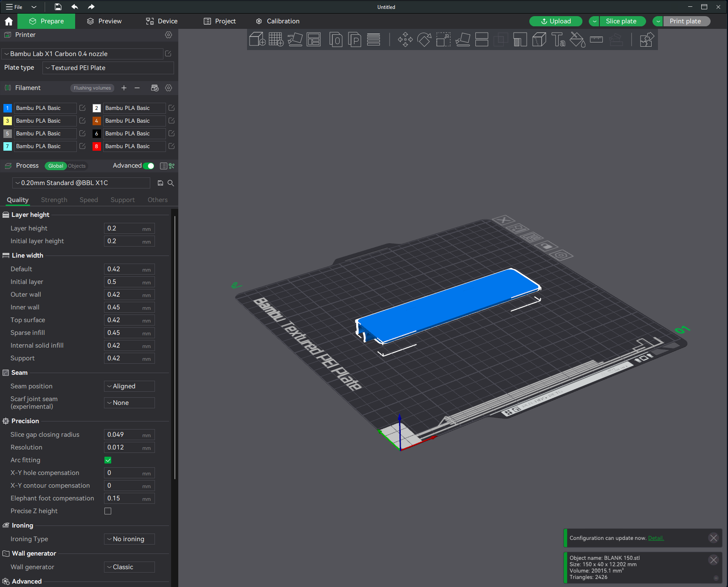
Task: Click filament 1 blue color swatch
Action: coord(7,108)
